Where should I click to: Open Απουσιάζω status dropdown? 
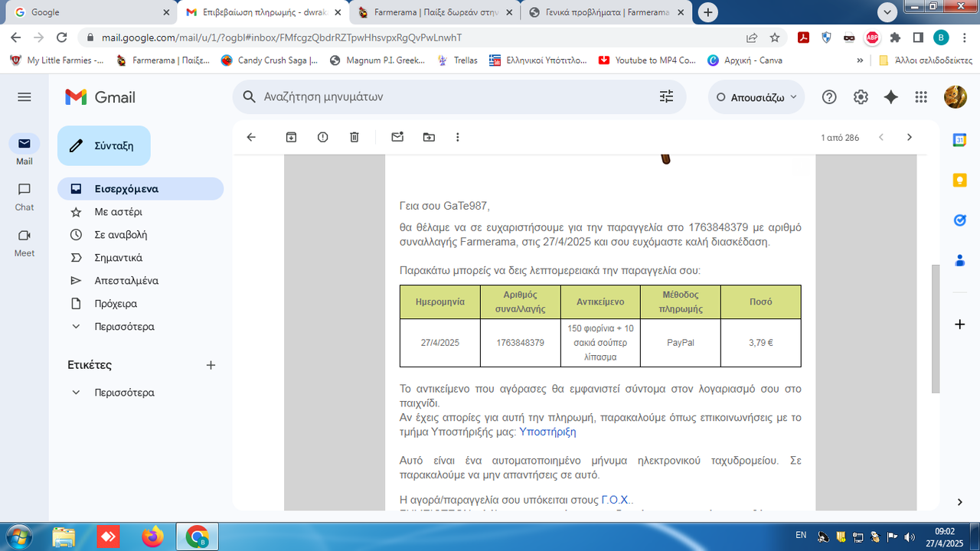coord(756,97)
